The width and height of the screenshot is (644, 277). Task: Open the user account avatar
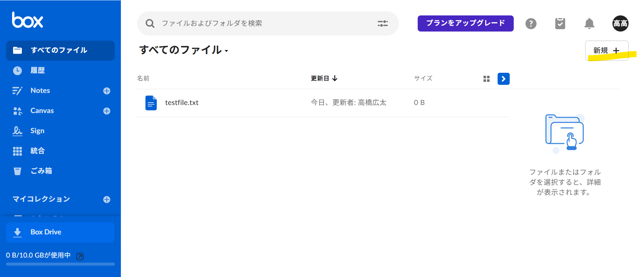click(x=620, y=23)
